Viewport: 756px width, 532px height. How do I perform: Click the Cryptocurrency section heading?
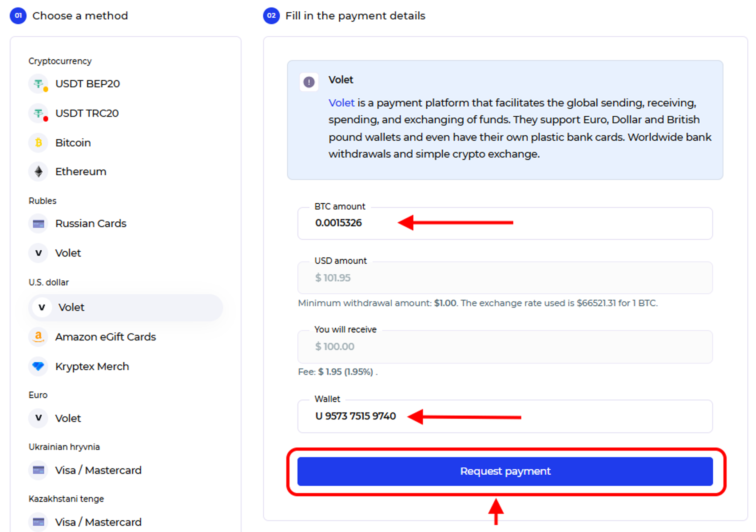coord(60,61)
